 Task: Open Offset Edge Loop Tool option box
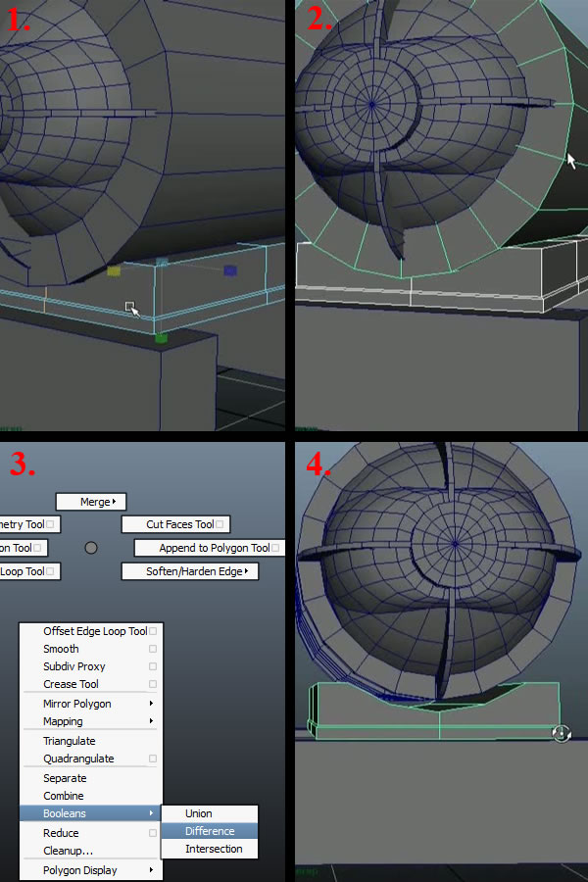pyautogui.click(x=153, y=632)
